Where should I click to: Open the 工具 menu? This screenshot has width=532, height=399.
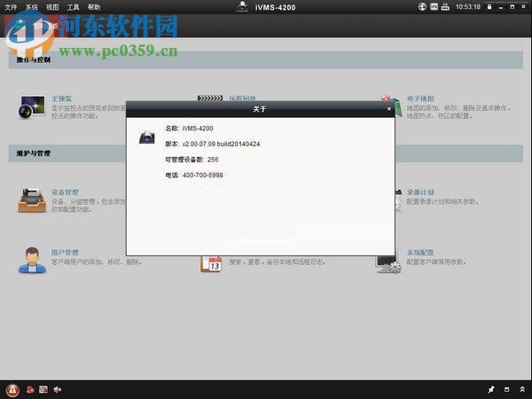point(73,7)
